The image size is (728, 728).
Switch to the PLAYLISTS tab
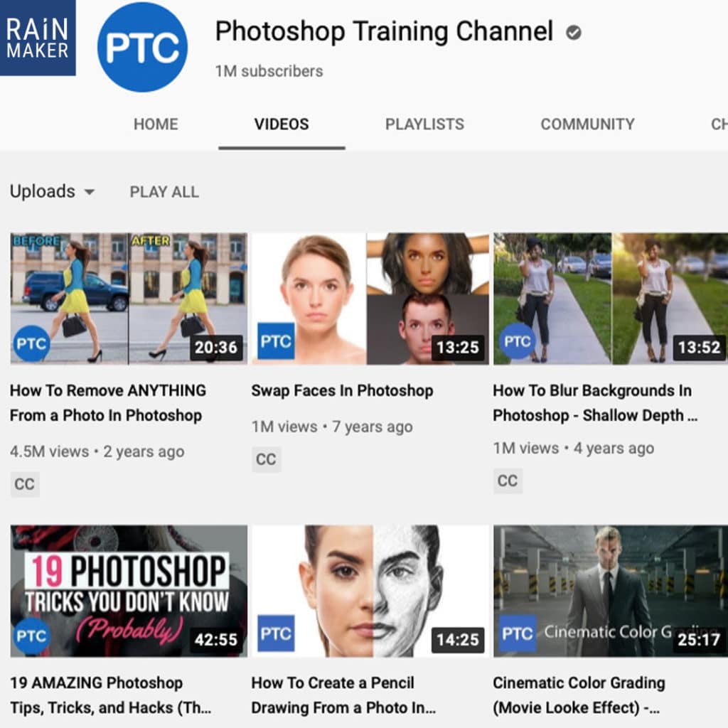pos(424,124)
